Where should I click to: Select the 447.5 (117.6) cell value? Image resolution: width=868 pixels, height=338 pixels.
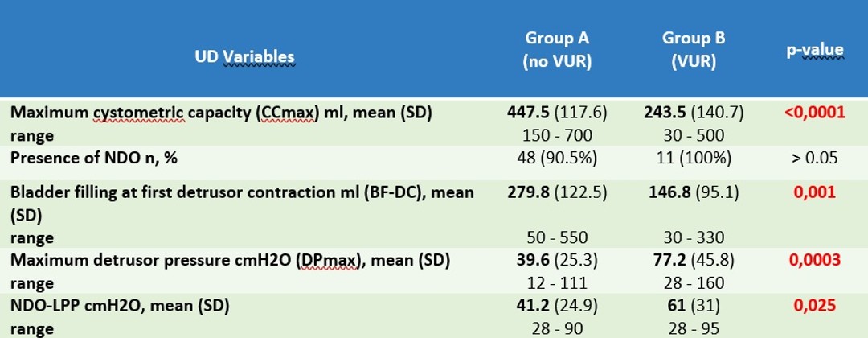[557, 113]
